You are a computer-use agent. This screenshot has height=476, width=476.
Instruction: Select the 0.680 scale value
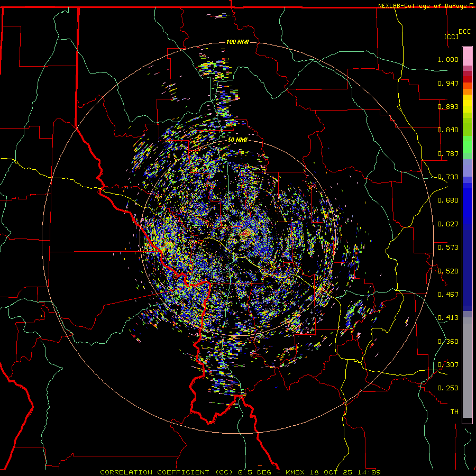click(448, 200)
